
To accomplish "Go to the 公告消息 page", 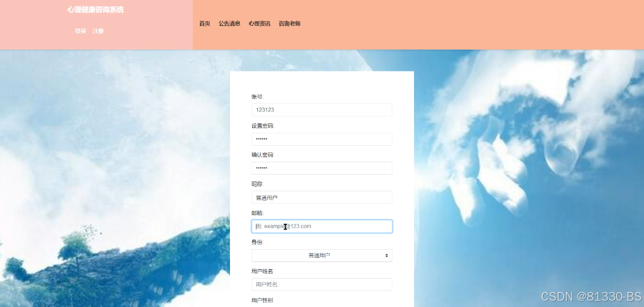I will tap(229, 24).
